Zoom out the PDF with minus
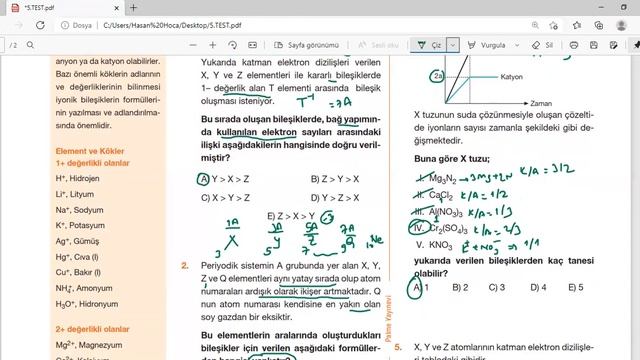This screenshot has height=360, width=640. (193, 45)
